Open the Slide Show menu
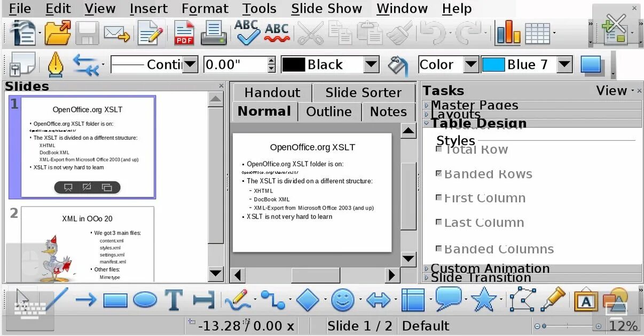 (327, 9)
